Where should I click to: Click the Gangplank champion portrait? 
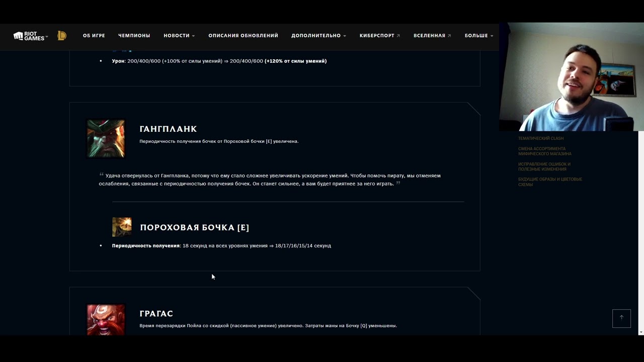click(x=106, y=138)
